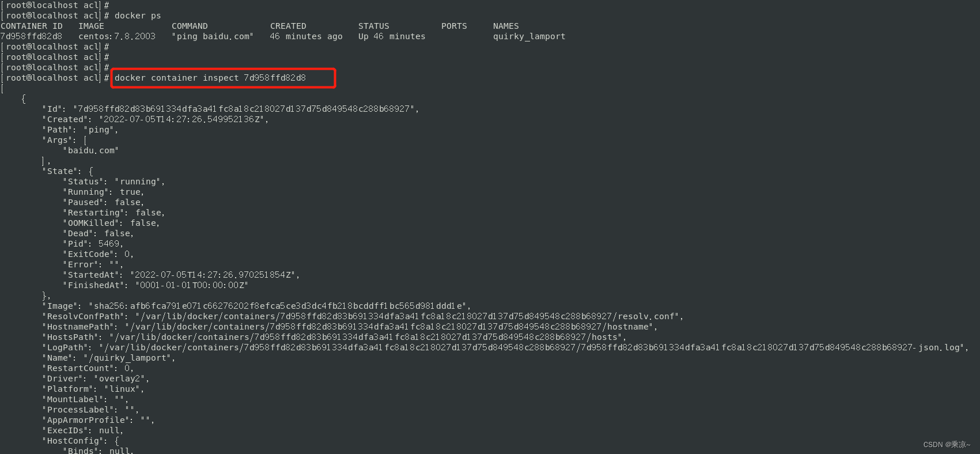Click the CONTAINER ID column header
Viewport: 980px width, 454px height.
coord(32,26)
